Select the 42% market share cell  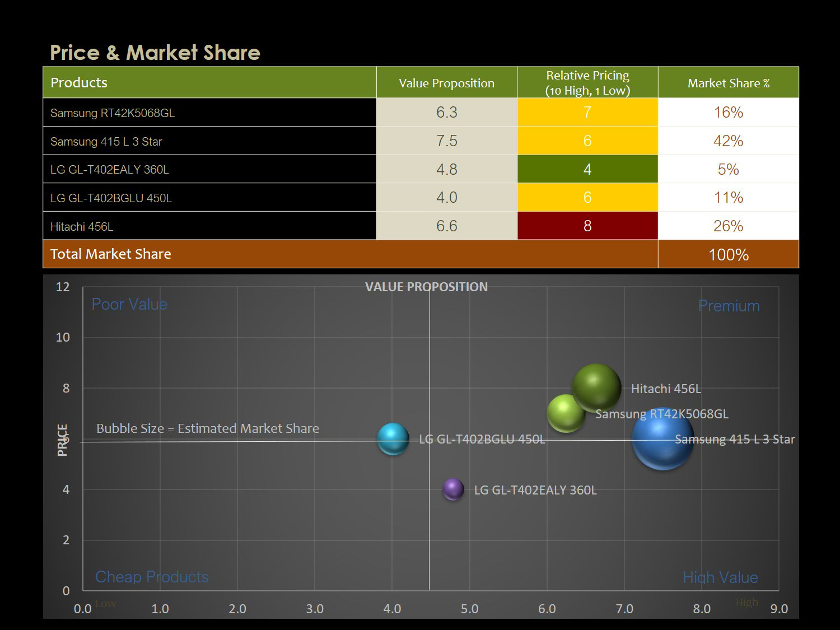pos(729,141)
